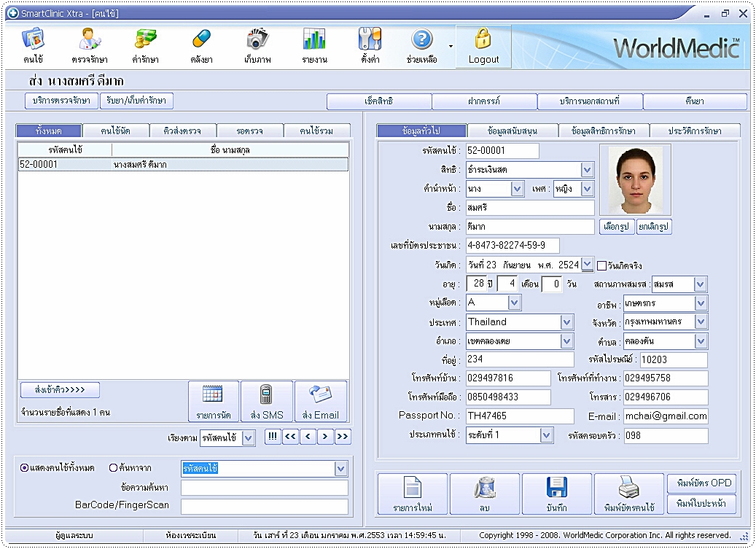Screen dimensions: 756x549
Task: Open the คำนำหน้า title dropdown
Action: (517, 188)
